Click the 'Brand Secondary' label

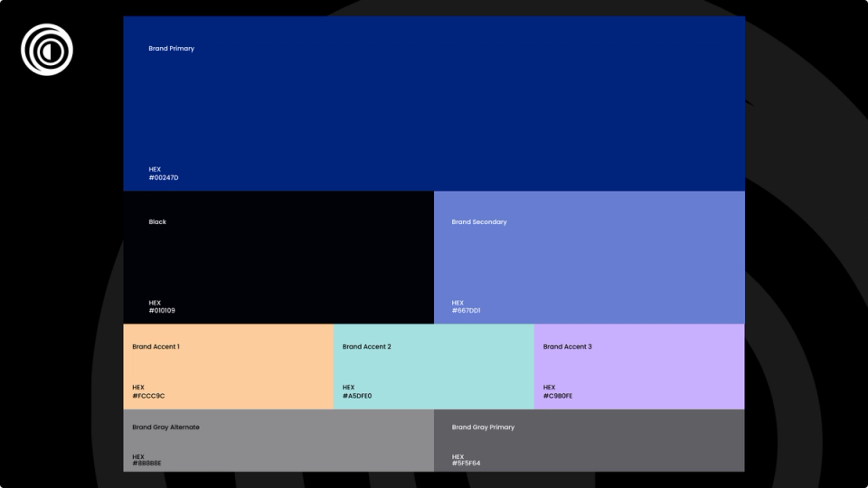pyautogui.click(x=479, y=222)
